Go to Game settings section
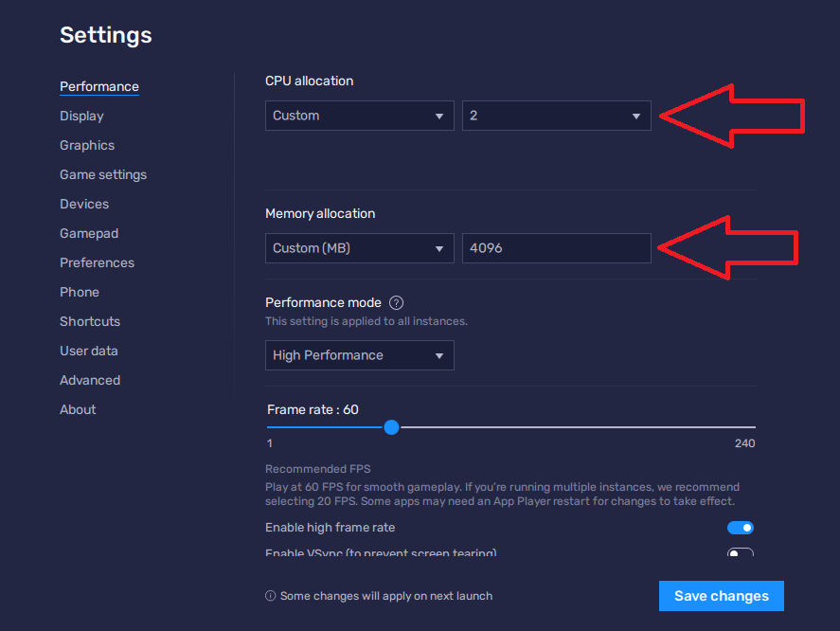 click(103, 174)
